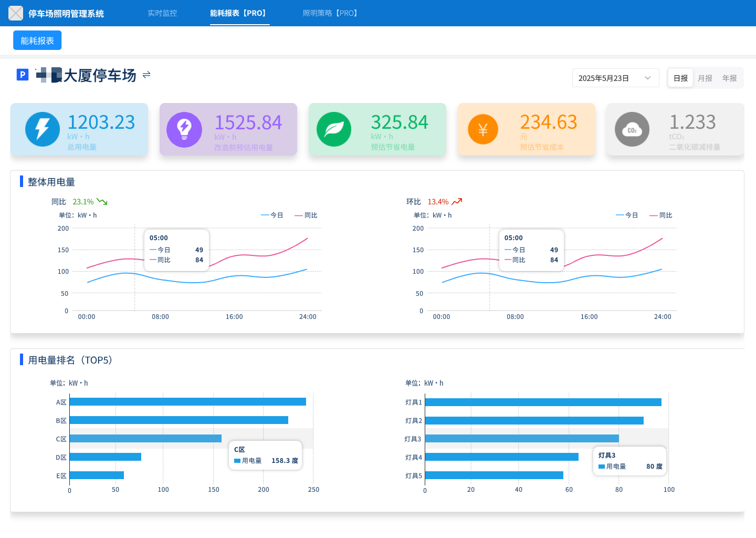The image size is (756, 538).
Task: Select the 能耗报表【PRO】 tab
Action: coord(239,13)
